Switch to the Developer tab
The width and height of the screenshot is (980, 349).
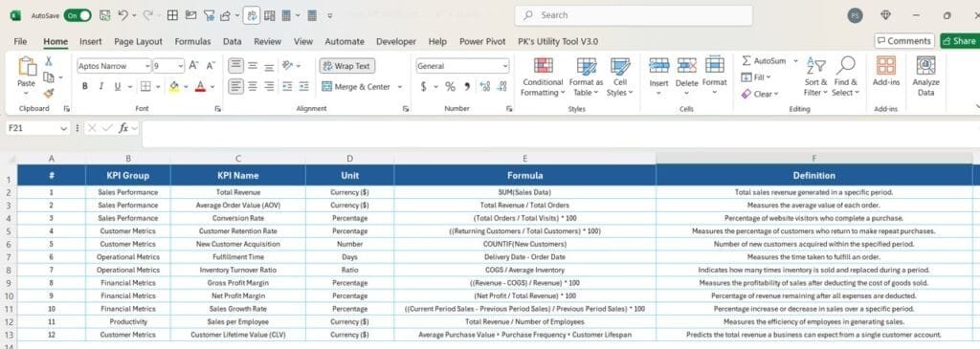[395, 41]
